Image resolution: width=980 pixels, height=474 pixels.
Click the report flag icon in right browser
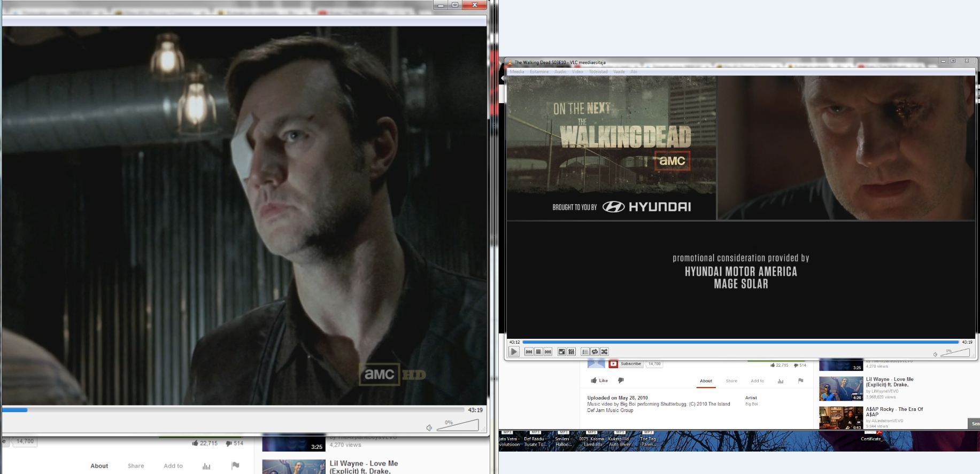point(800,380)
